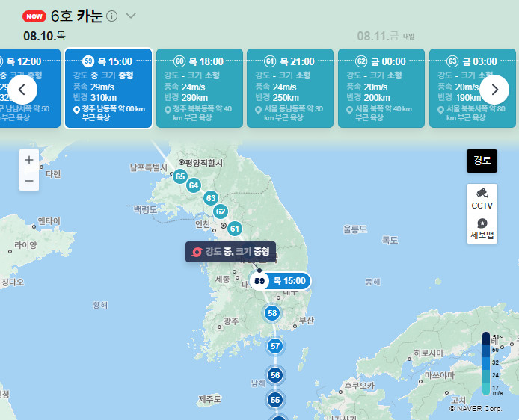519x420 pixels.
Task: Click the 08.11.금 date label
Action: pos(378,36)
